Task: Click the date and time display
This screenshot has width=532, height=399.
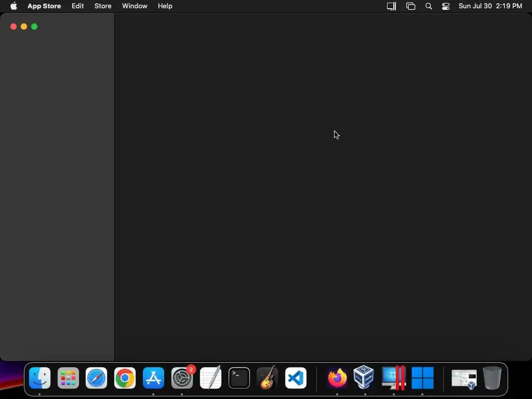Action: pyautogui.click(x=490, y=6)
